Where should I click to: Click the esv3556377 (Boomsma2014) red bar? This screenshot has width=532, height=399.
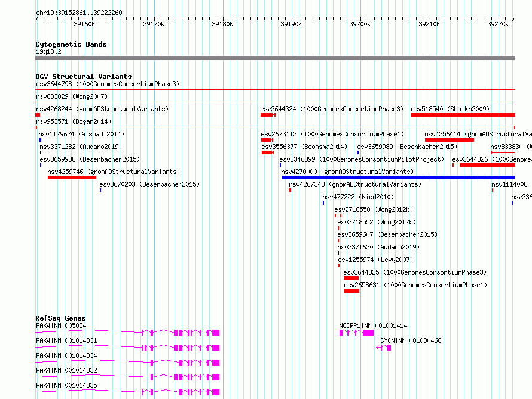(x=267, y=153)
